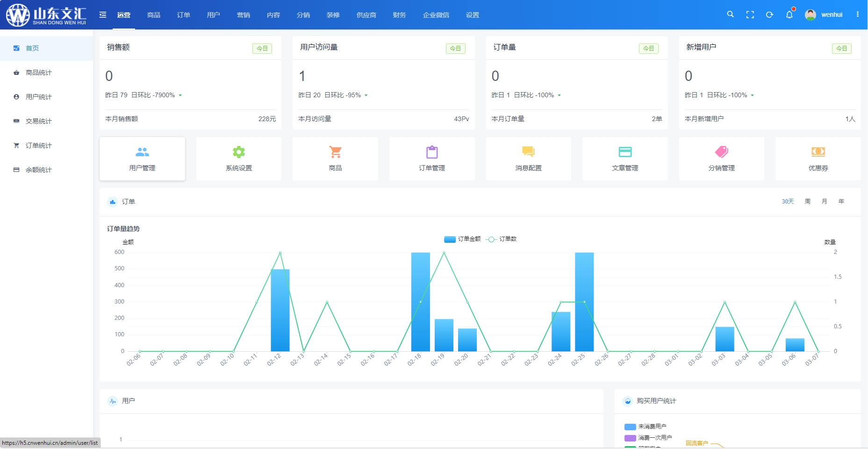Click the 用户管理 people icon
This screenshot has height=449, width=868.
tap(142, 152)
